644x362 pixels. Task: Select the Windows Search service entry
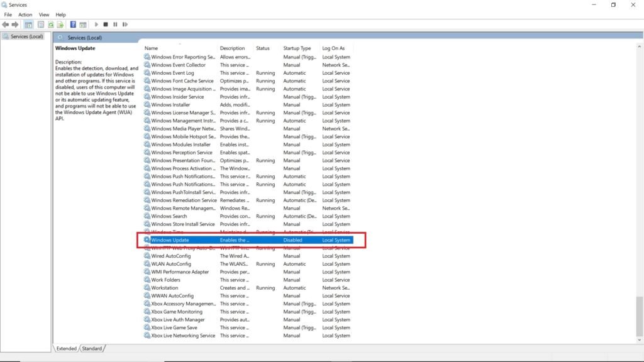(167, 216)
